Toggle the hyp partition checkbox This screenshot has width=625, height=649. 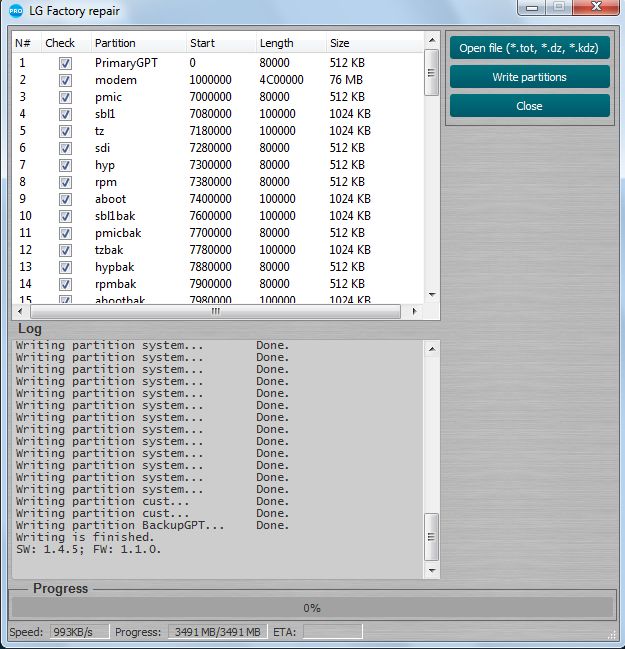click(x=65, y=165)
